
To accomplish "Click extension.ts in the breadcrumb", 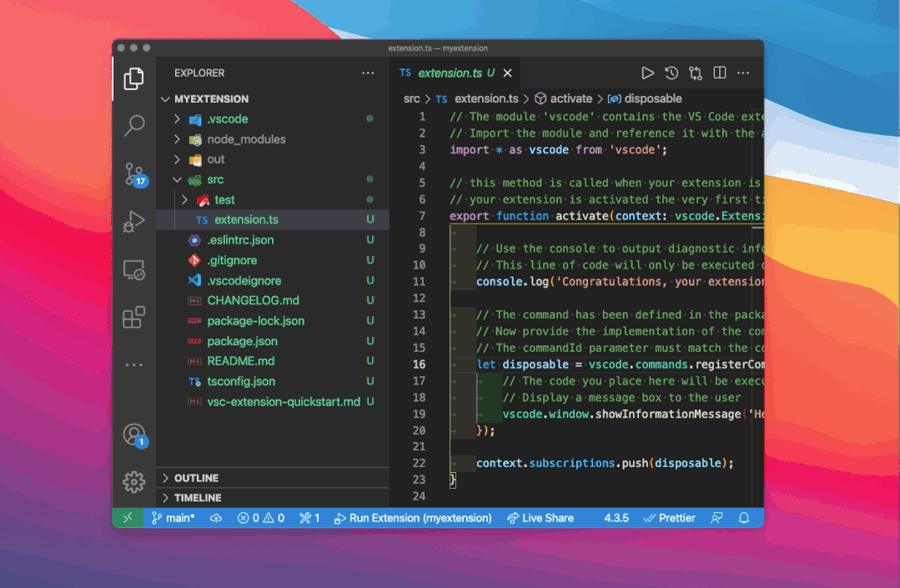I will (x=477, y=98).
